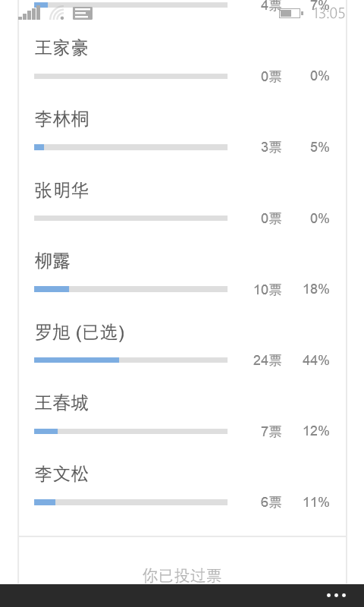Tap the battery status icon
This screenshot has height=607, width=364.
coord(291,13)
